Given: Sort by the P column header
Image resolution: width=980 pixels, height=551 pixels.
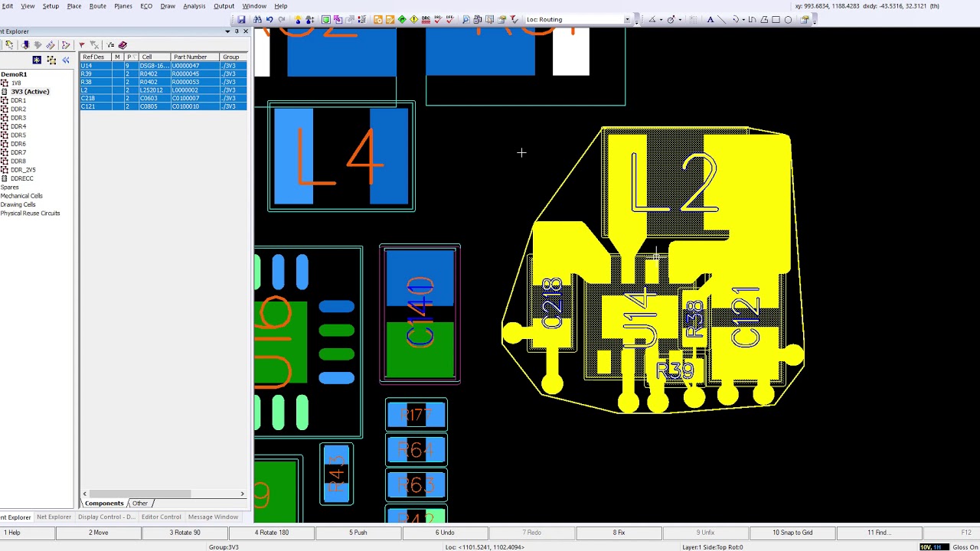Looking at the screenshot, I should click(131, 57).
